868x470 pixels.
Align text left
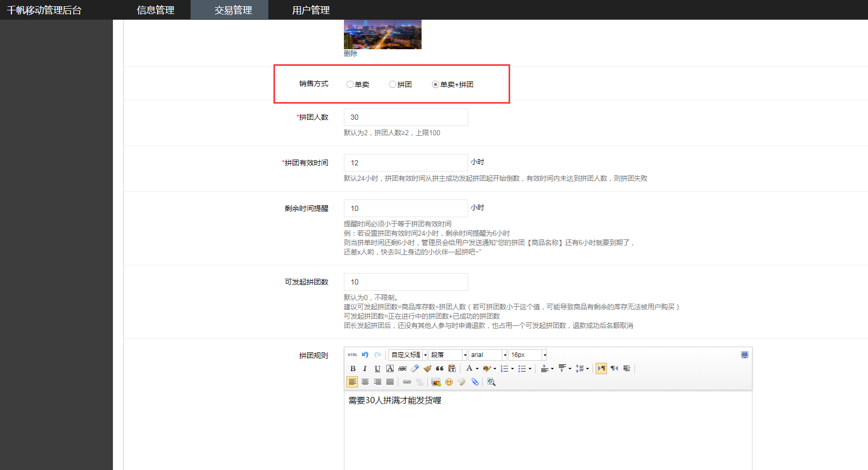click(352, 382)
